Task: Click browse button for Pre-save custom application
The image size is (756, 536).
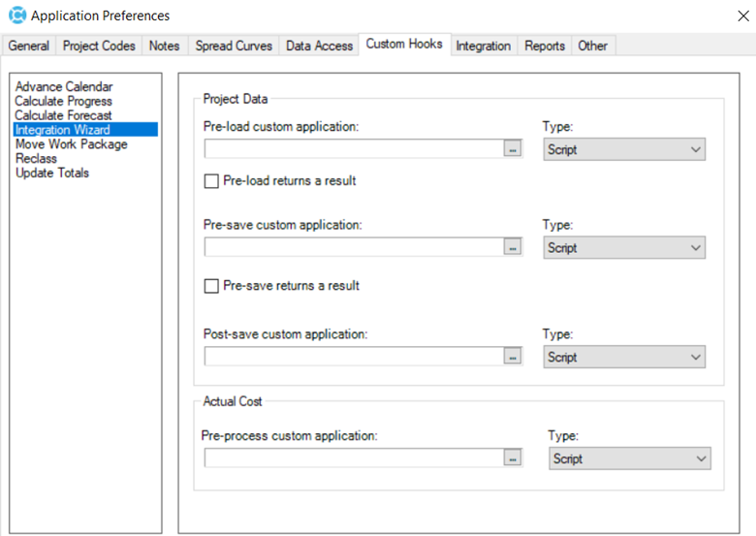Action: (513, 247)
